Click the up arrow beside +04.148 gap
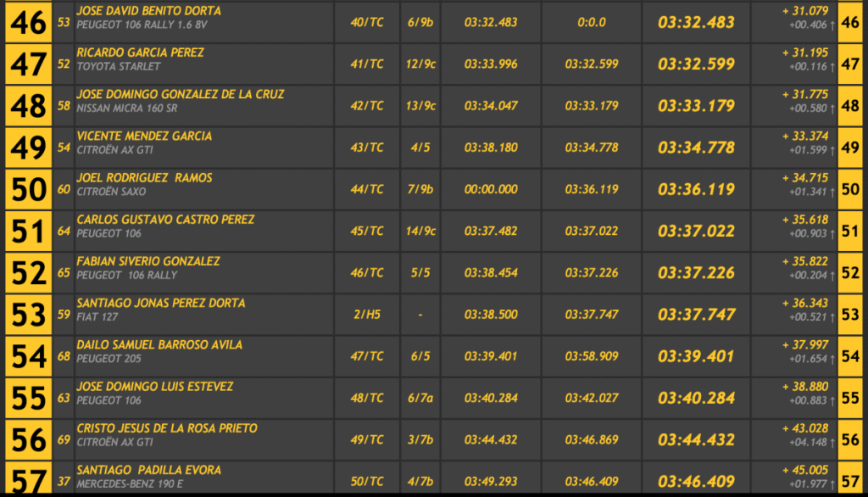 click(x=832, y=442)
